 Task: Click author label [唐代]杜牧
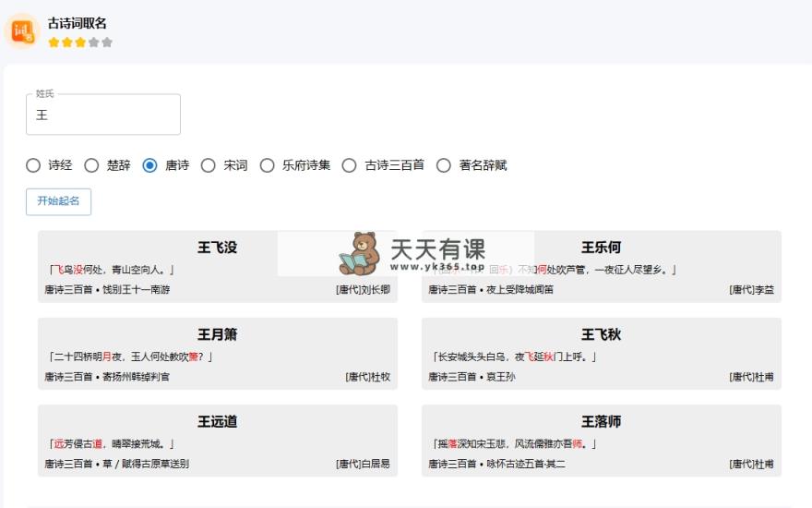coord(367,377)
